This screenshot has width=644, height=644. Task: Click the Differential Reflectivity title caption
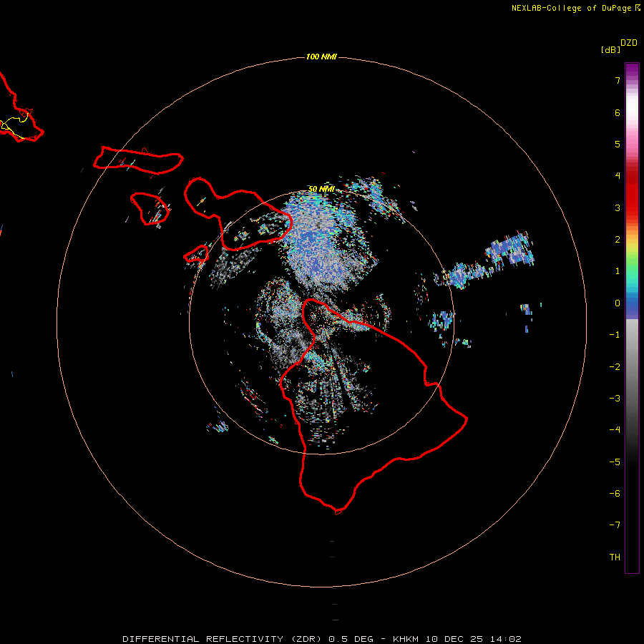tap(321, 639)
